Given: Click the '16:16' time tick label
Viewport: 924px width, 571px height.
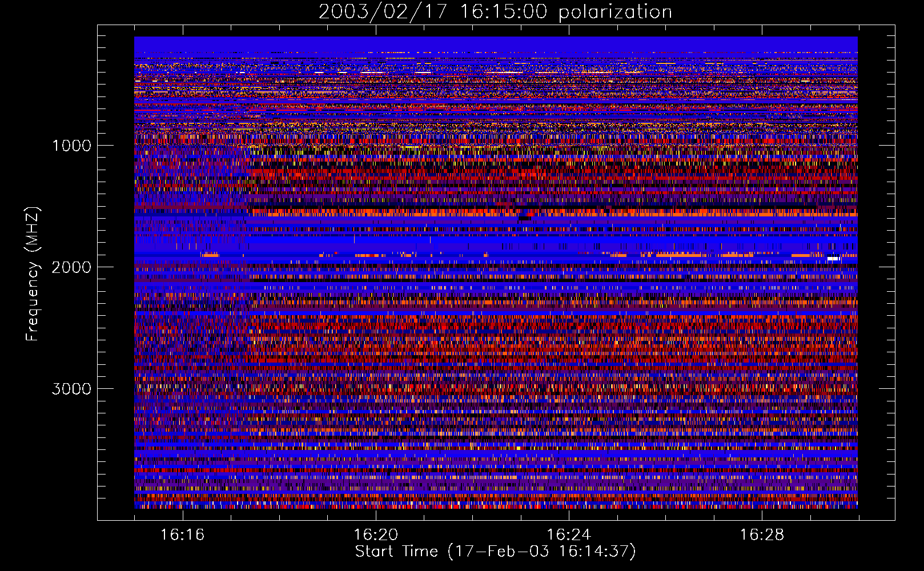Looking at the screenshot, I should pos(182,535).
